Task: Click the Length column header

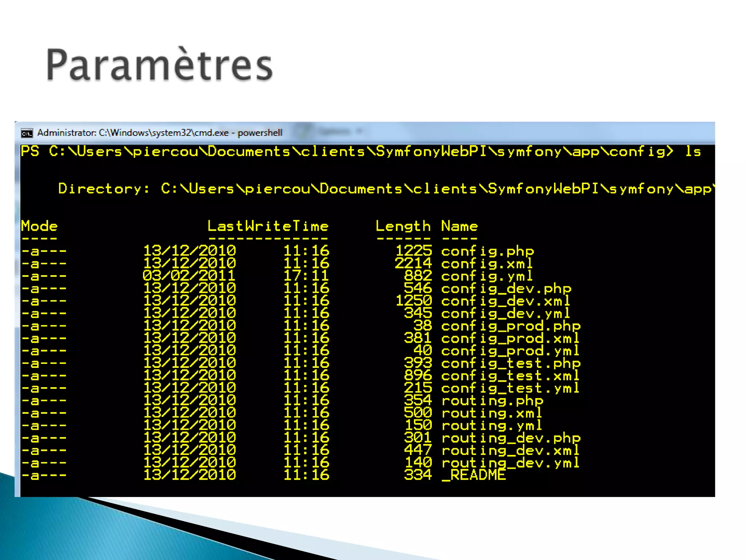Action: coord(403,226)
